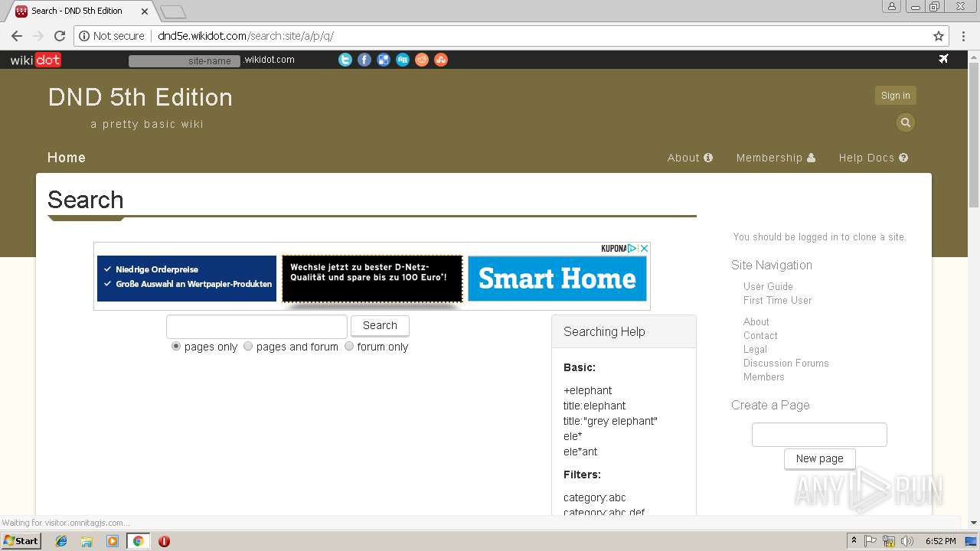Open the User Guide link

[768, 286]
